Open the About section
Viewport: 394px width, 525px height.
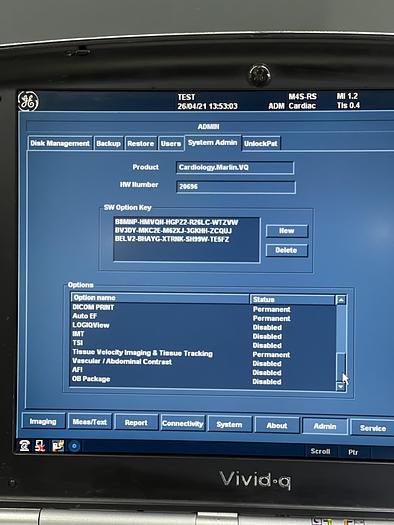[x=277, y=426]
